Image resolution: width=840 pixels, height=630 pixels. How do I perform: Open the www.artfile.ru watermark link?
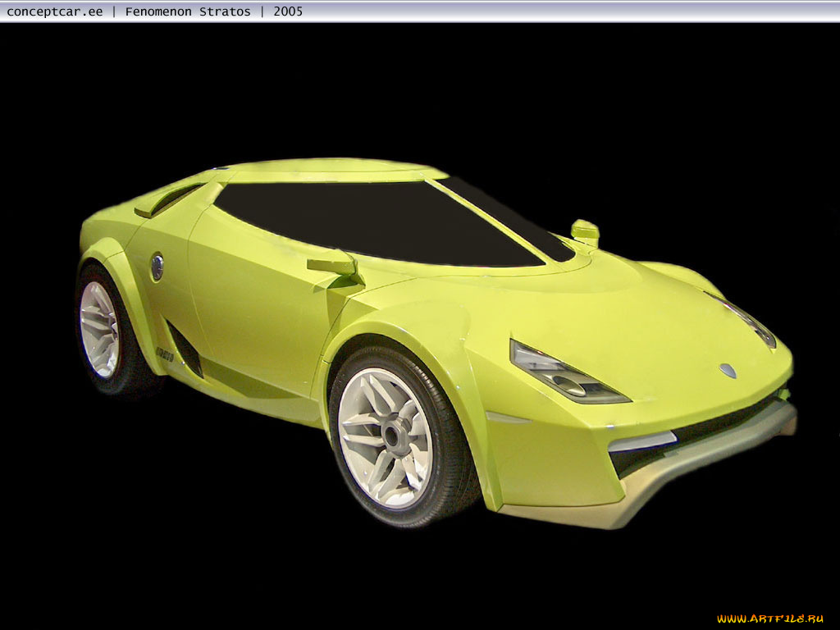pos(769,619)
